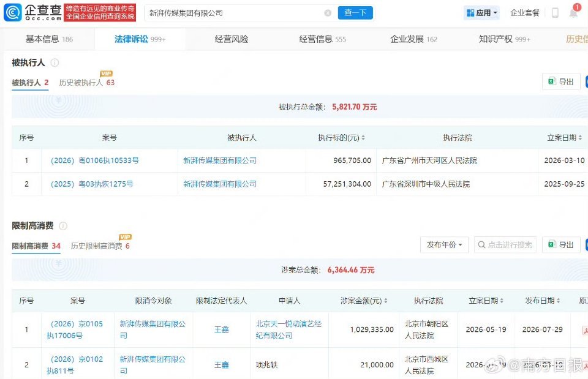Open 新湃传媒集团有限公司 link in the 粤03执恢1275号 row
The width and height of the screenshot is (588, 379).
coord(220,184)
